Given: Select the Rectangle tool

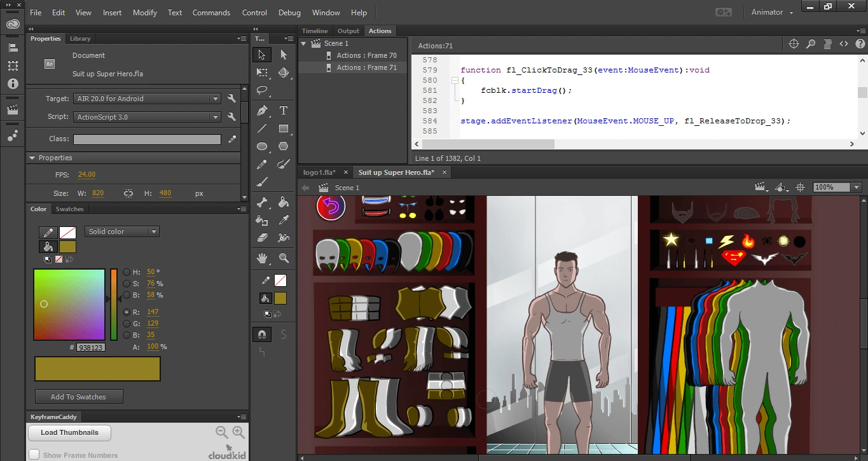Looking at the screenshot, I should pyautogui.click(x=284, y=128).
